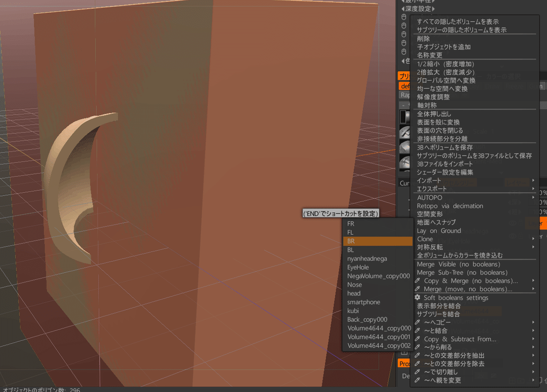Expand the 対称反転 submenu arrow

533,247
